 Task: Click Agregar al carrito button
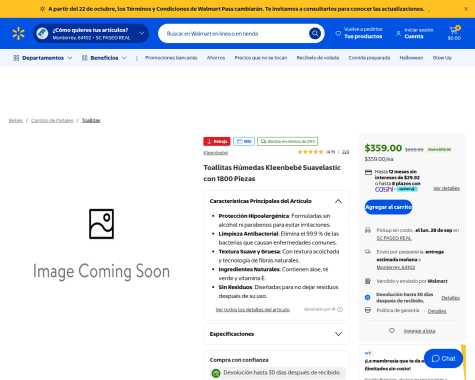pyautogui.click(x=388, y=207)
